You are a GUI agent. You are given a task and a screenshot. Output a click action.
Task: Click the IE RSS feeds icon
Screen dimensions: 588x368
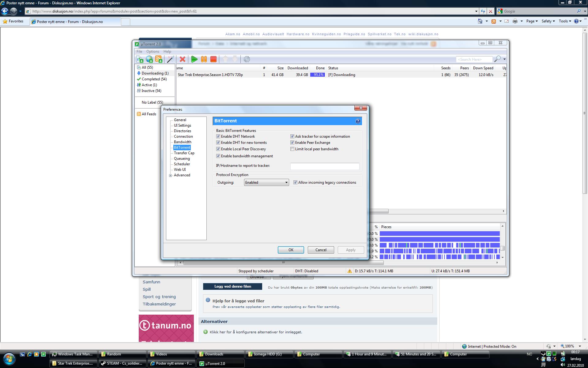click(494, 21)
